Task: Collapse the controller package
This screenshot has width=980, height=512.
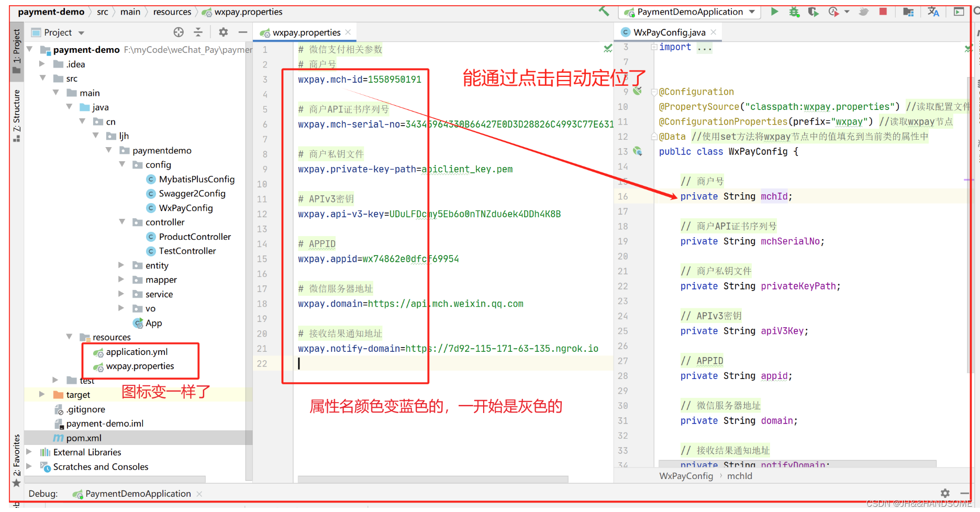Action: pyautogui.click(x=122, y=222)
